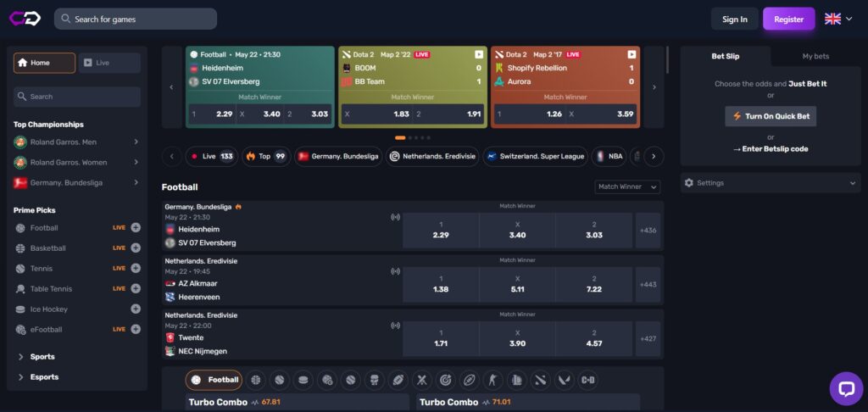Screen dimensions: 868x412
Task: Play the BOOM vs BB Team live stream
Action: coord(478,54)
